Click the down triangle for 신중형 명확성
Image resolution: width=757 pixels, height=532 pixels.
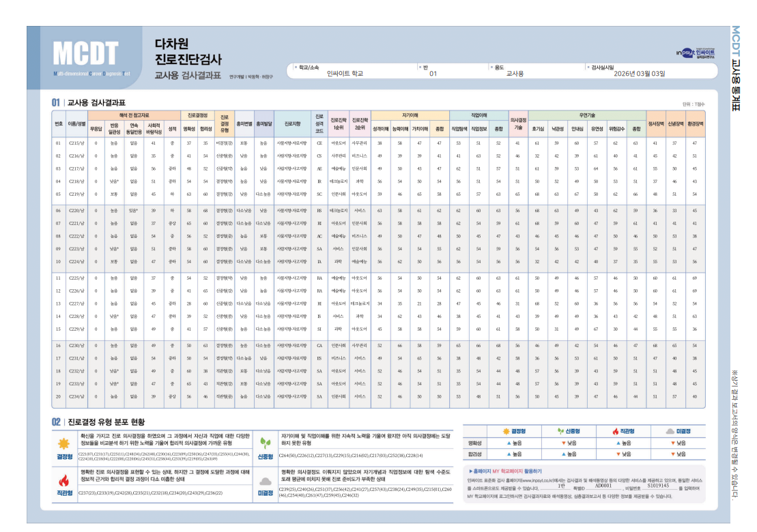tap(563, 443)
